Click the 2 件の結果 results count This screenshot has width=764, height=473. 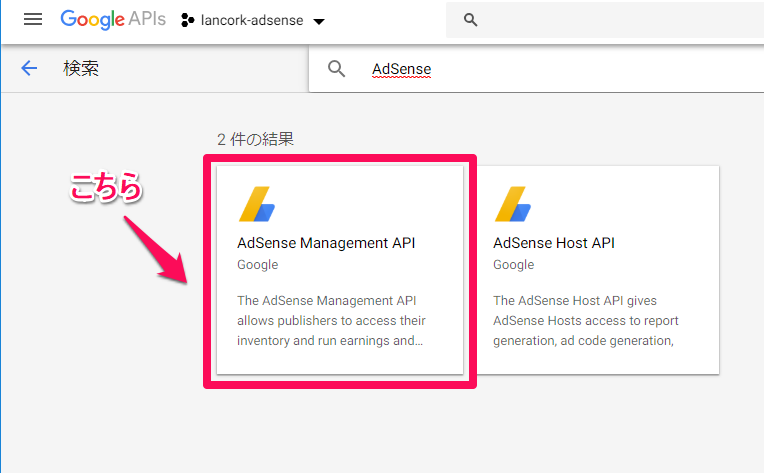click(255, 139)
